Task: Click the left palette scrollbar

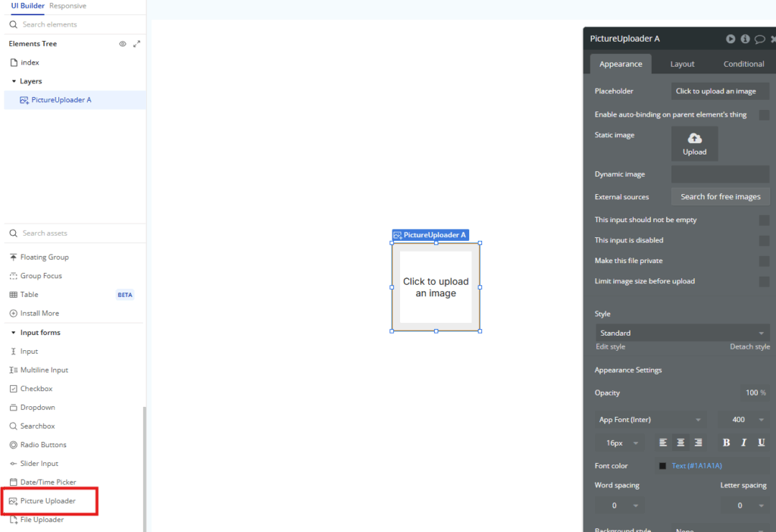Action: [x=145, y=469]
